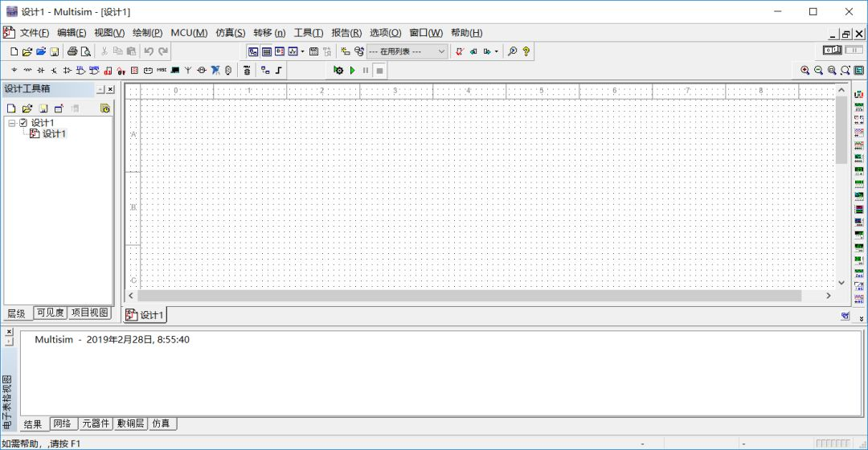Screen dimensions: 868x450
Task: Select the 敷铜层 spreadsheet tab
Action: pos(131,423)
